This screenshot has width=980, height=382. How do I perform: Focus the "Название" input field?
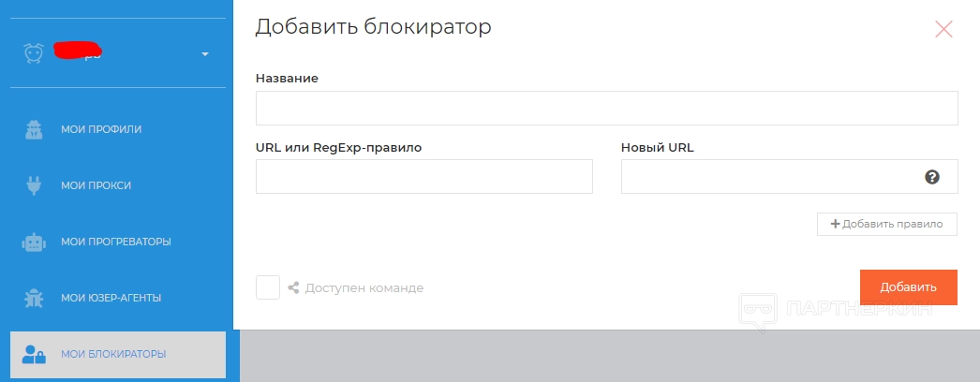[606, 108]
